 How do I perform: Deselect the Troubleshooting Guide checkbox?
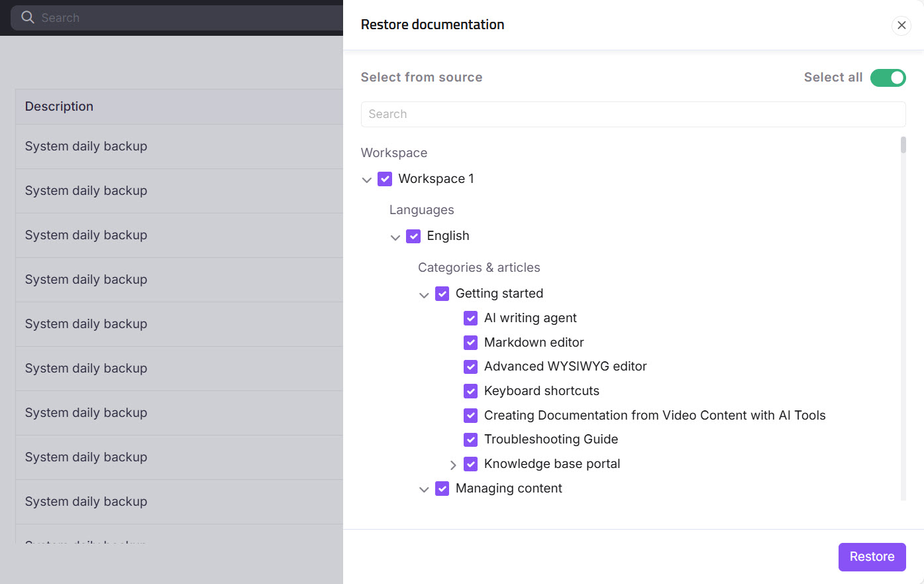[470, 439]
